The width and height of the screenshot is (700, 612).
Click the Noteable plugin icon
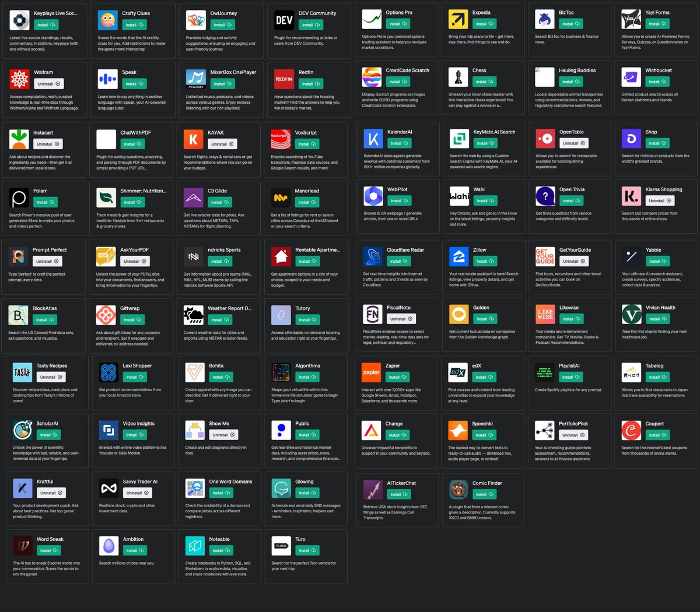click(195, 546)
